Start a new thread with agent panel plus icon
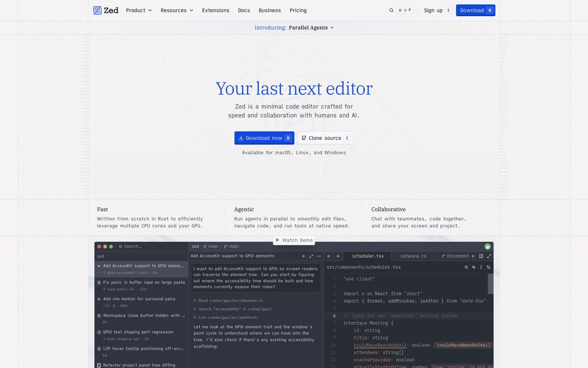 (304, 256)
